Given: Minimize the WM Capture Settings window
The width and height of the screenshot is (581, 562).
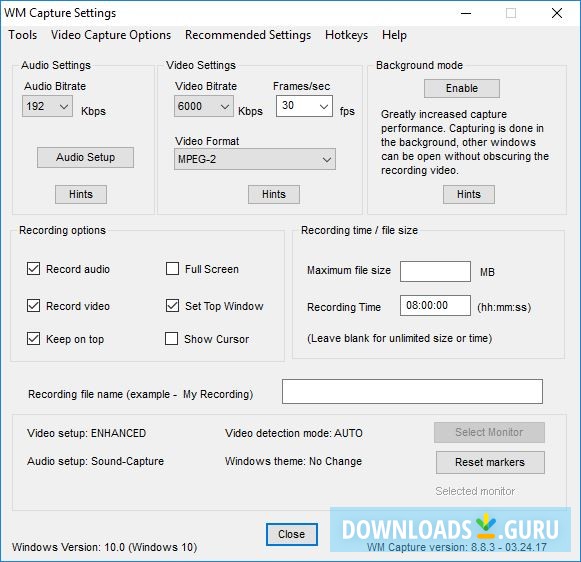Looking at the screenshot, I should point(466,13).
